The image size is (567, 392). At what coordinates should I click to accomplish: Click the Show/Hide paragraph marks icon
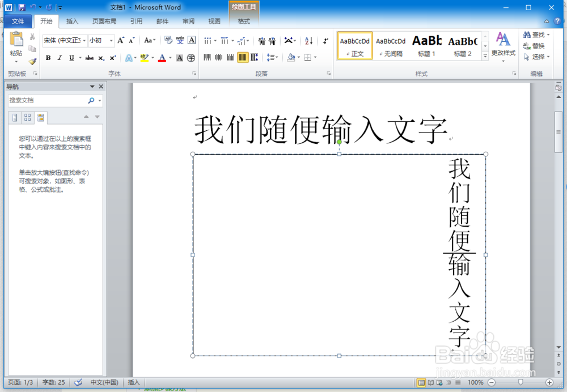(x=325, y=40)
